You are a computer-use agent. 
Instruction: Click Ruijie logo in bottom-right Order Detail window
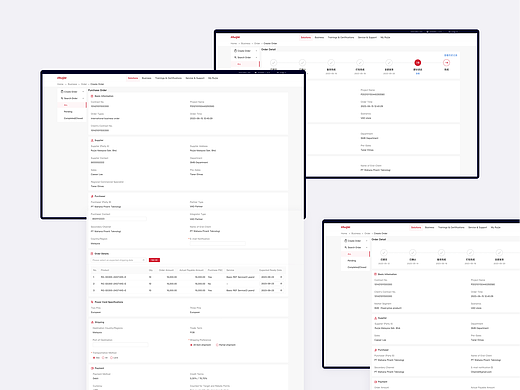[x=345, y=227]
